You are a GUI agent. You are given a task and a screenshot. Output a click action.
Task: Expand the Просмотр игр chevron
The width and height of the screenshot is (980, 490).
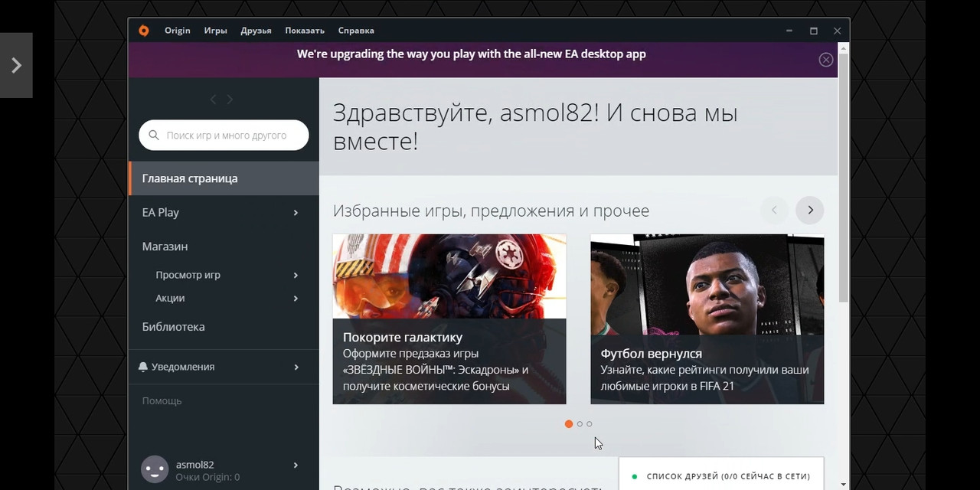click(296, 275)
